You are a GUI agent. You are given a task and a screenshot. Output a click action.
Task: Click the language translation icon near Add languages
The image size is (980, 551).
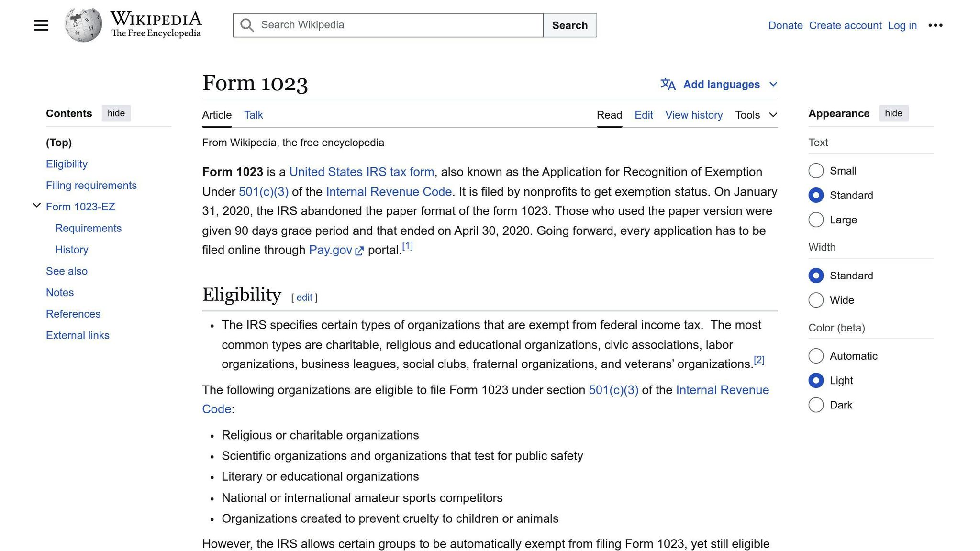point(667,84)
